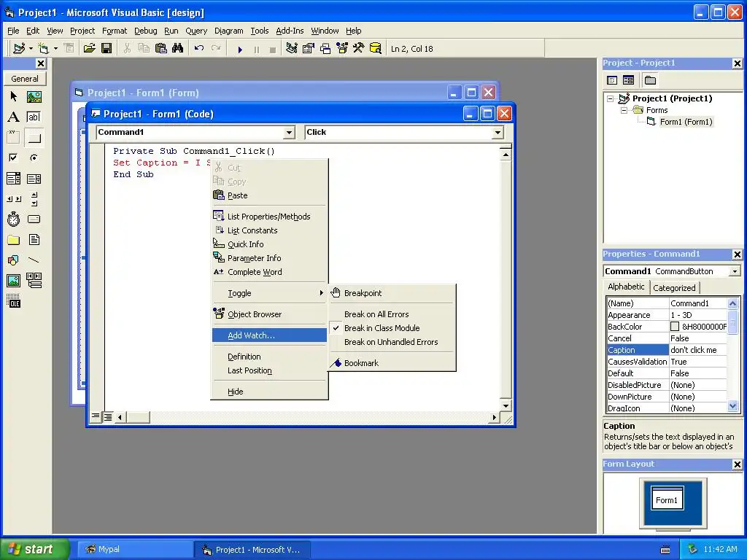This screenshot has height=560, width=747.
Task: Switch to the Alphabetic properties tab
Action: (x=625, y=287)
